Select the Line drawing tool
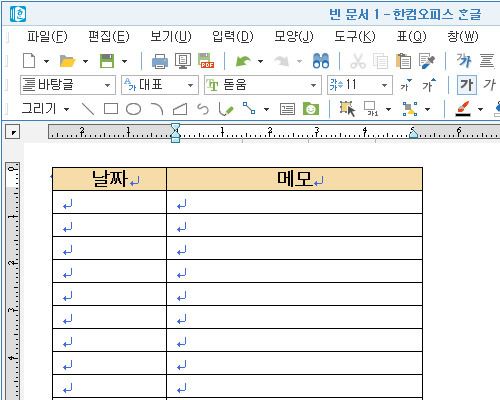500x400 pixels. pos(88,109)
